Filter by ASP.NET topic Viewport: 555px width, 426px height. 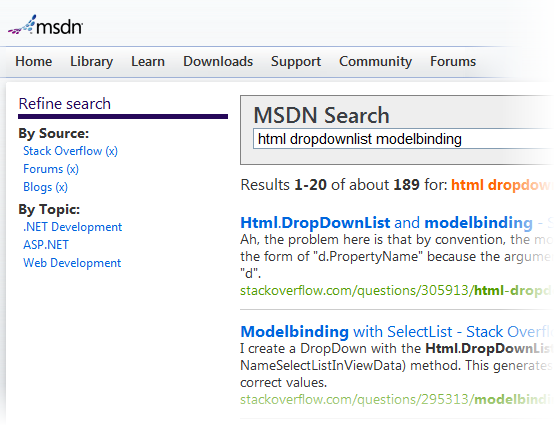[46, 245]
